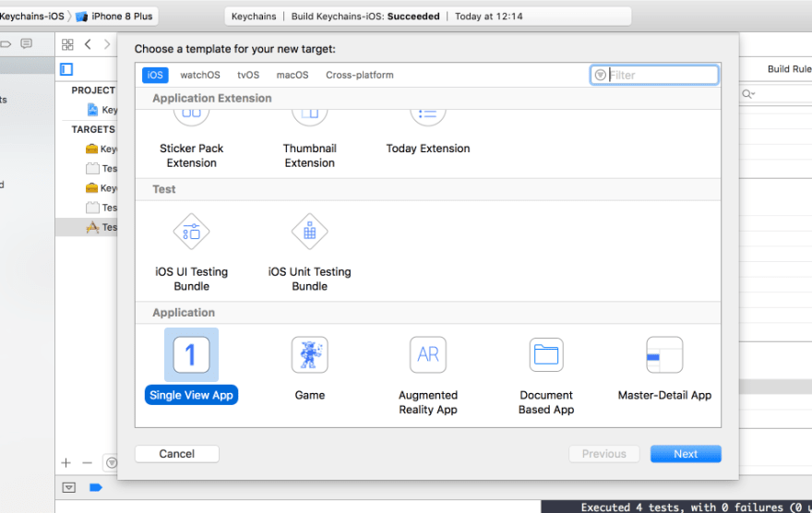812x513 pixels.
Task: Click the Previous button
Action: click(x=603, y=454)
